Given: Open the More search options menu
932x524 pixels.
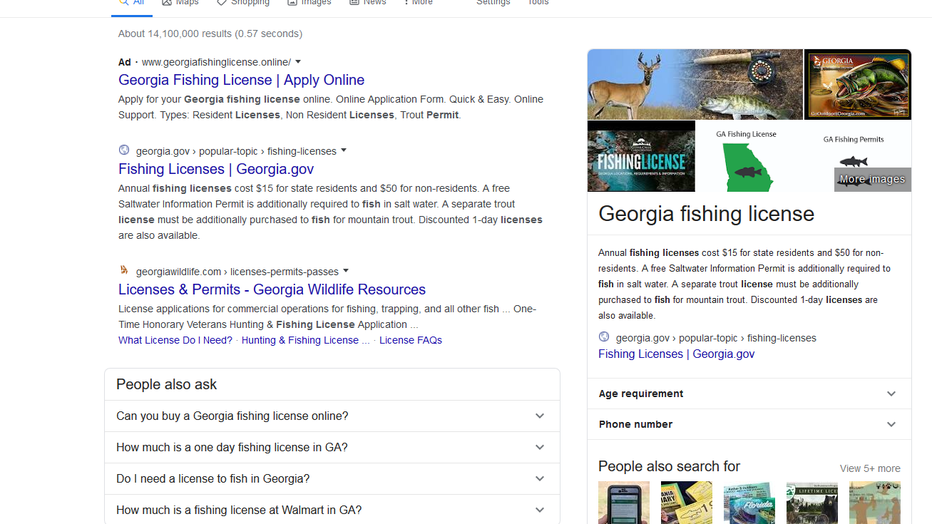Looking at the screenshot, I should tap(418, 3).
